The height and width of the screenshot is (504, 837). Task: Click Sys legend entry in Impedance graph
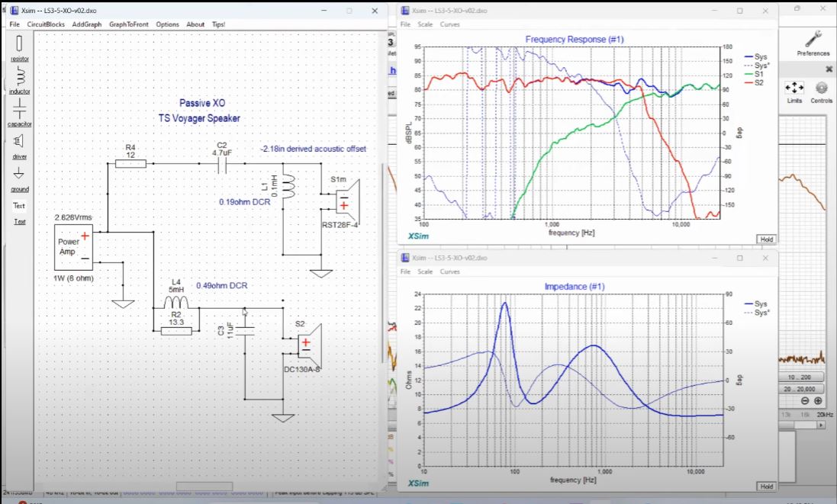756,304
